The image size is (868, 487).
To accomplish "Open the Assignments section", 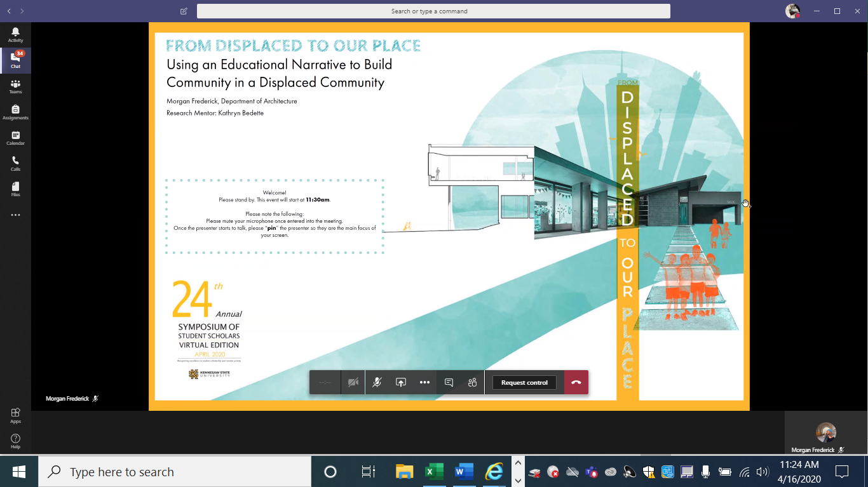I will click(x=15, y=112).
